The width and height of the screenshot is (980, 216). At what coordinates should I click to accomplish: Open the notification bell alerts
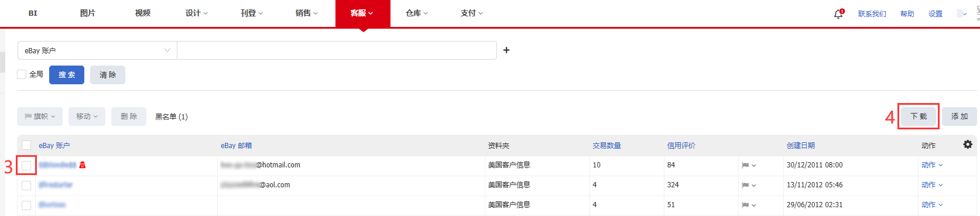click(838, 13)
